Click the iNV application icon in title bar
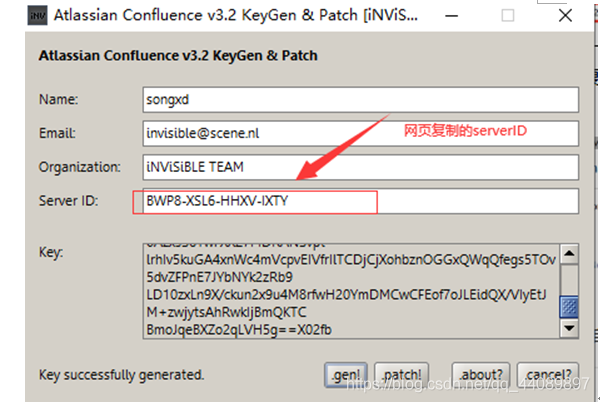 click(37, 16)
